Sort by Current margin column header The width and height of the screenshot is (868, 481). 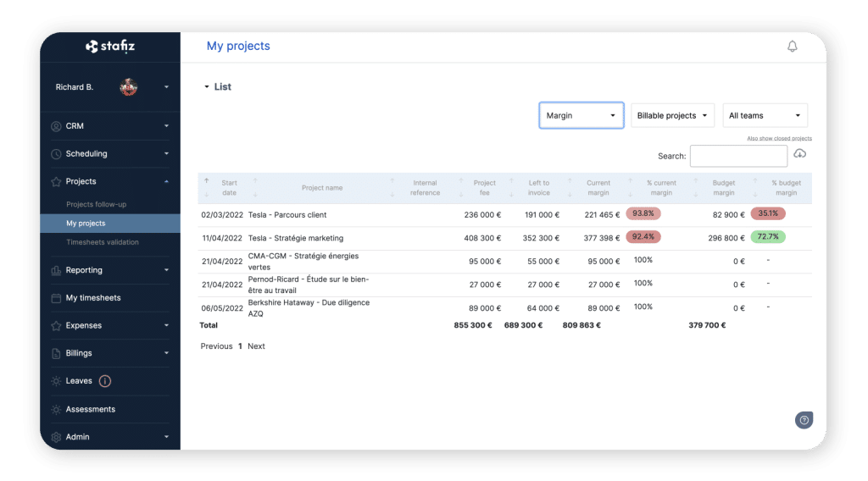pos(598,188)
